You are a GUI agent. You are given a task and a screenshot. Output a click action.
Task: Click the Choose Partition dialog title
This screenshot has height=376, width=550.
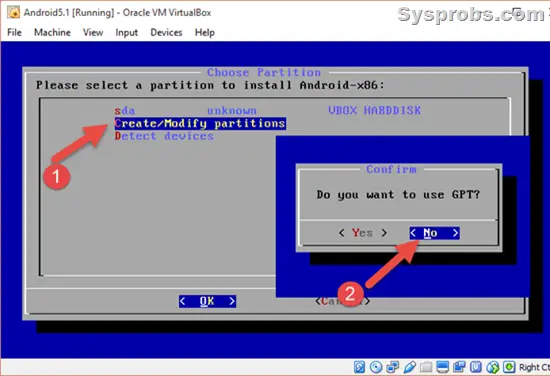[x=264, y=72]
